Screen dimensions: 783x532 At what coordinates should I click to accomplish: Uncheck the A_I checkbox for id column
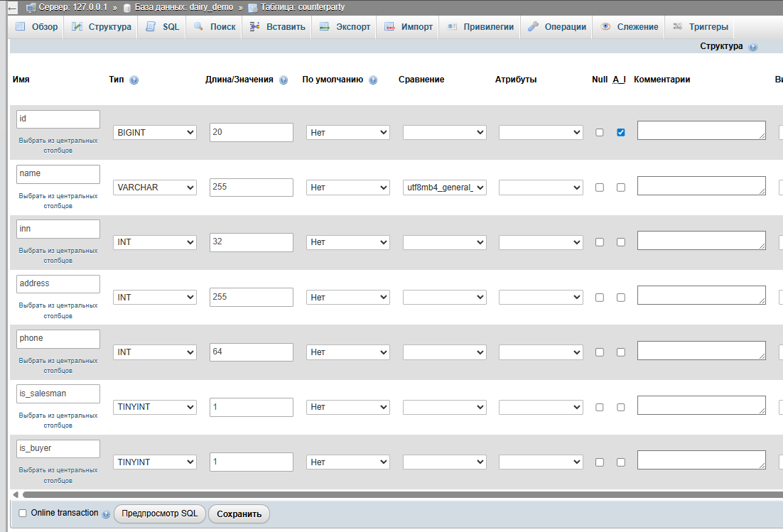621,132
